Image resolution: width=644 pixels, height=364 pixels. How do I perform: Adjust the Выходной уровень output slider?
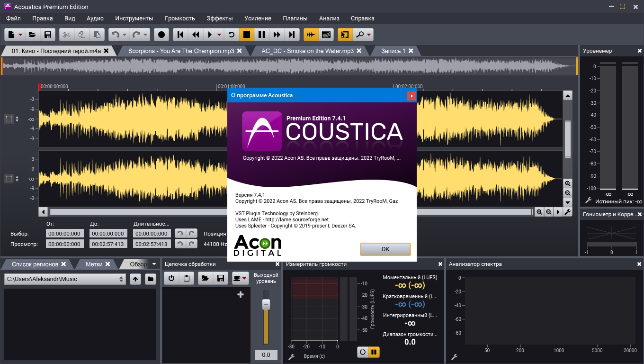[x=266, y=304]
